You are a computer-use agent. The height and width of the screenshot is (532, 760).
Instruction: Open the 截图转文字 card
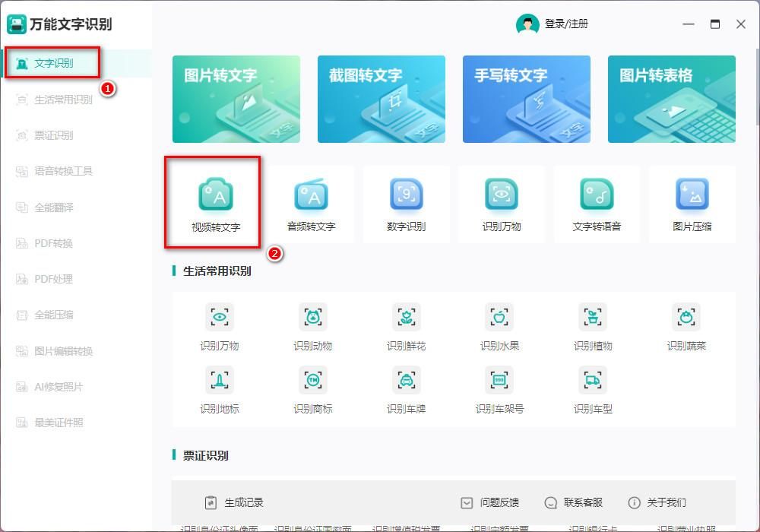click(382, 99)
